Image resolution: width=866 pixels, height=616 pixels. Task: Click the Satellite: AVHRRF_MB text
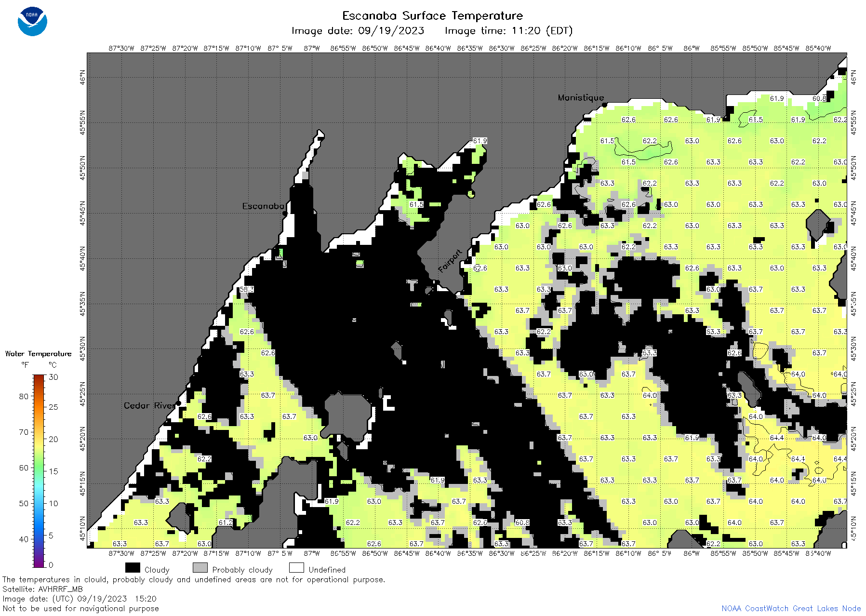click(x=42, y=589)
